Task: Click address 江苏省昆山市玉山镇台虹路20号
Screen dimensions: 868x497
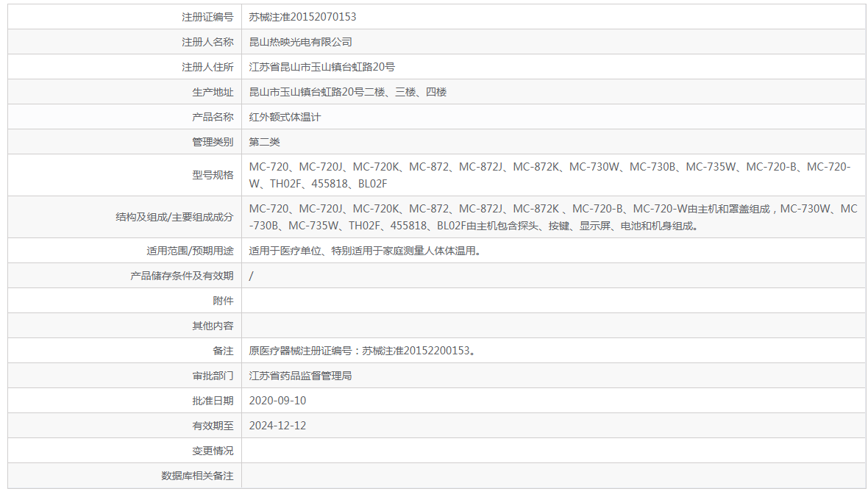Action: point(321,67)
